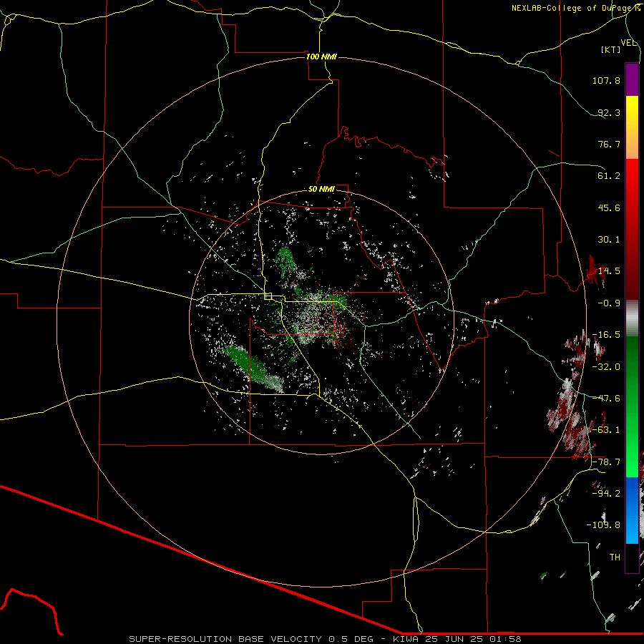Select the 14.5 scale value

[x=609, y=271]
